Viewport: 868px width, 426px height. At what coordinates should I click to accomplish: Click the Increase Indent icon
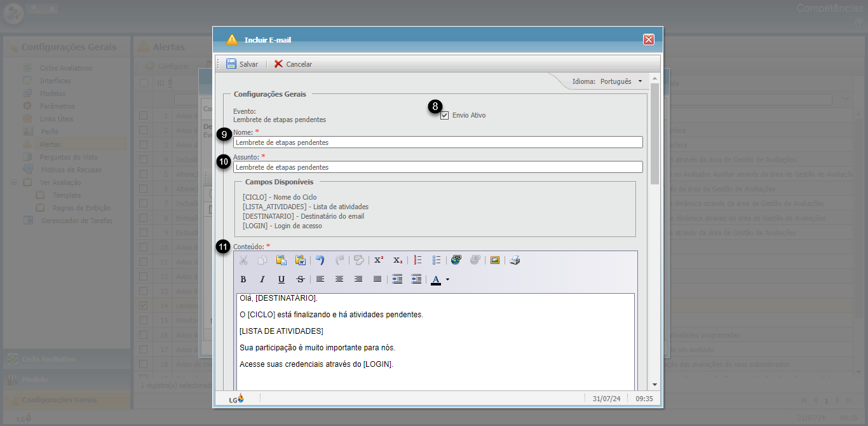tap(397, 279)
